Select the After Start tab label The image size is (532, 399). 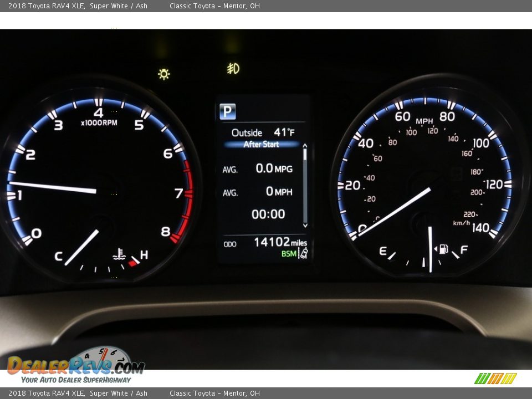click(261, 144)
